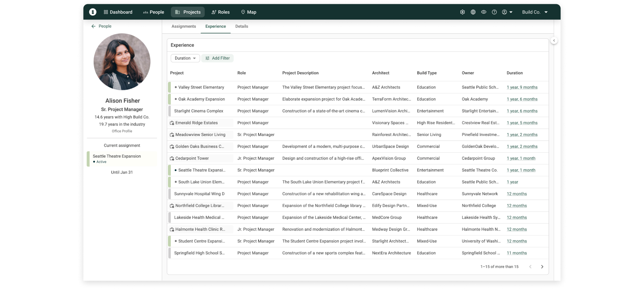Click the Cedarpoint Tower project icon
The height and width of the screenshot is (289, 644).
pos(172,158)
